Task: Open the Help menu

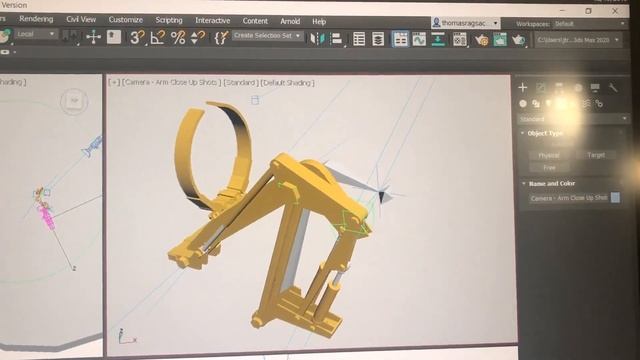Action: (319, 22)
